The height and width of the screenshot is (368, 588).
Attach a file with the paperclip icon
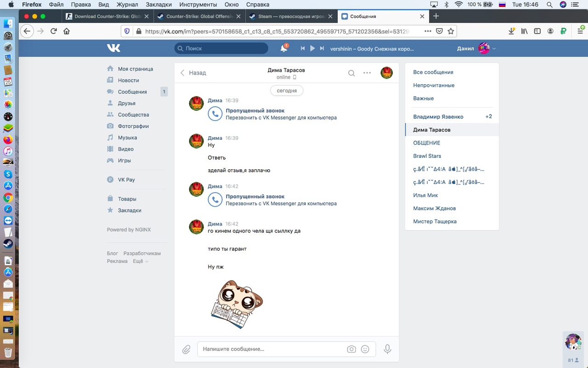click(x=186, y=349)
